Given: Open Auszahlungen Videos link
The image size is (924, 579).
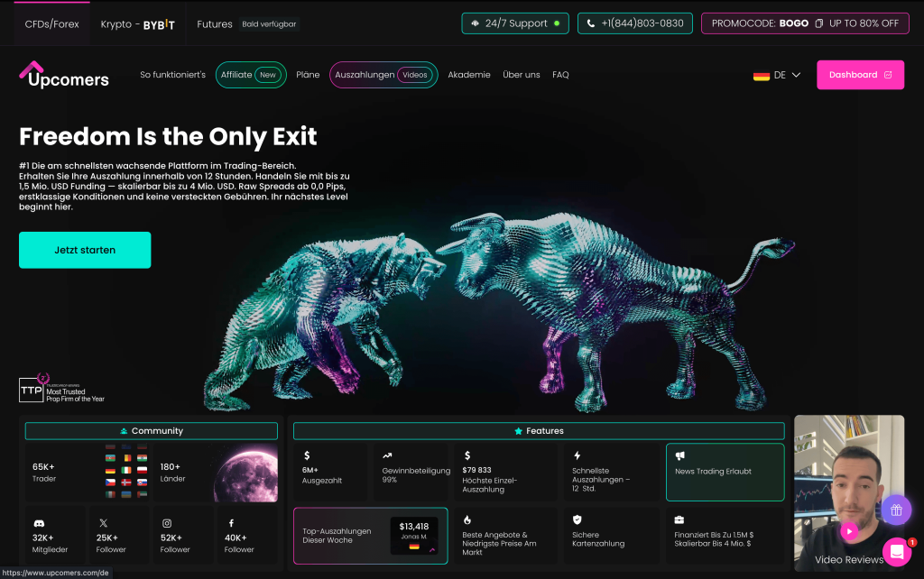Looking at the screenshot, I should (x=383, y=75).
